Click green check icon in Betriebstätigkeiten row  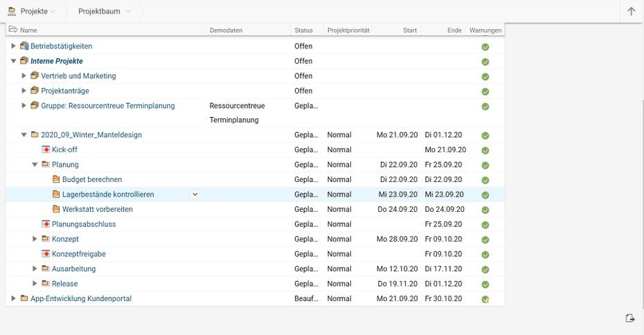(x=485, y=47)
